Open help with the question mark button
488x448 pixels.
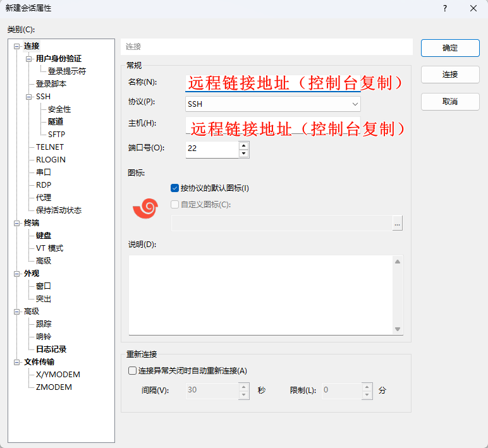pyautogui.click(x=445, y=8)
